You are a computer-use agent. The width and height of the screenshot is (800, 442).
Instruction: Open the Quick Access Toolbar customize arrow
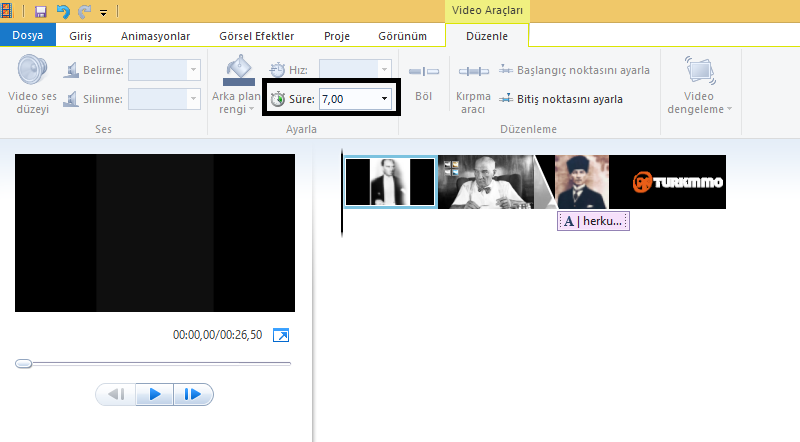(x=104, y=13)
